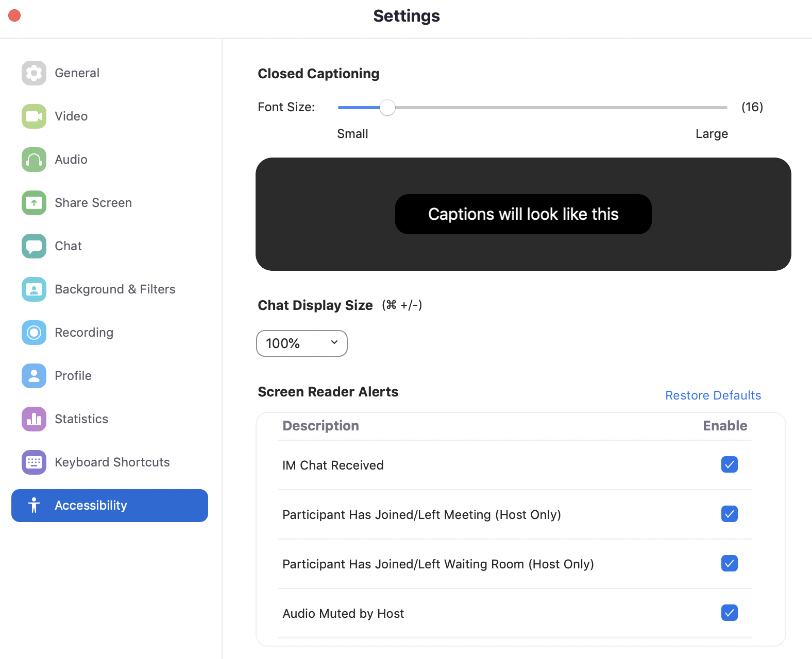
Task: Select the Accessibility tab label
Action: pyautogui.click(x=91, y=506)
